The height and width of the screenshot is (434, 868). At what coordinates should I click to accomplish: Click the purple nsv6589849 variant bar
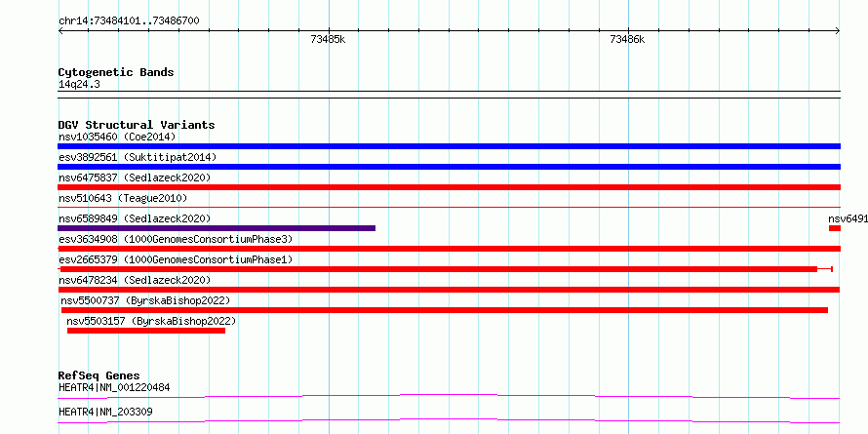pos(217,228)
